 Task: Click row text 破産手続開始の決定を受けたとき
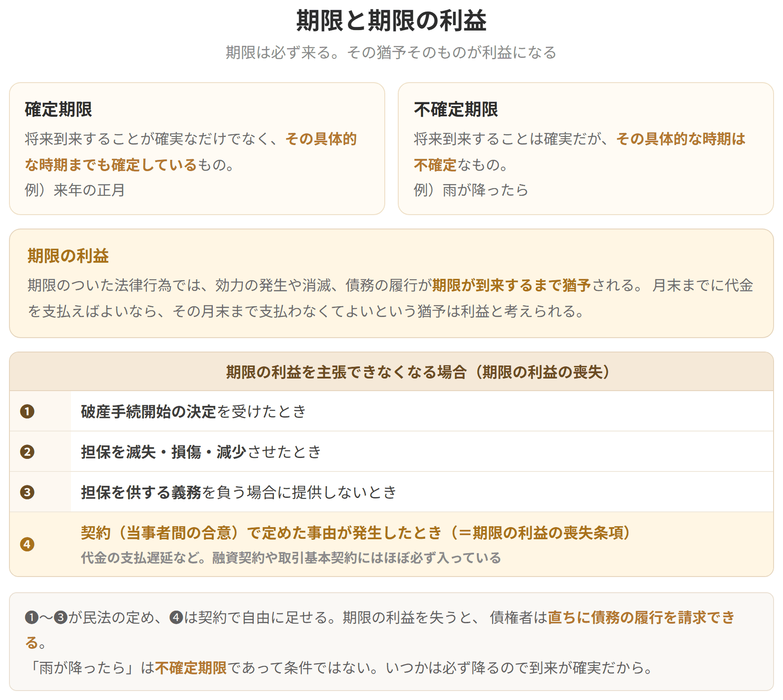click(194, 411)
